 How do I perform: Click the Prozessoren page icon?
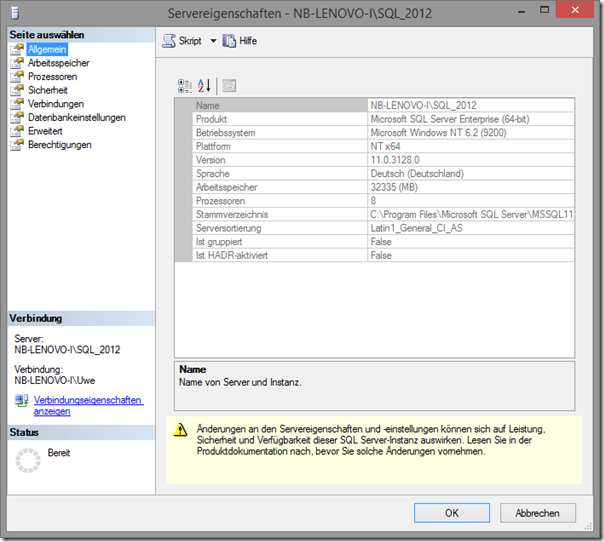coord(17,77)
